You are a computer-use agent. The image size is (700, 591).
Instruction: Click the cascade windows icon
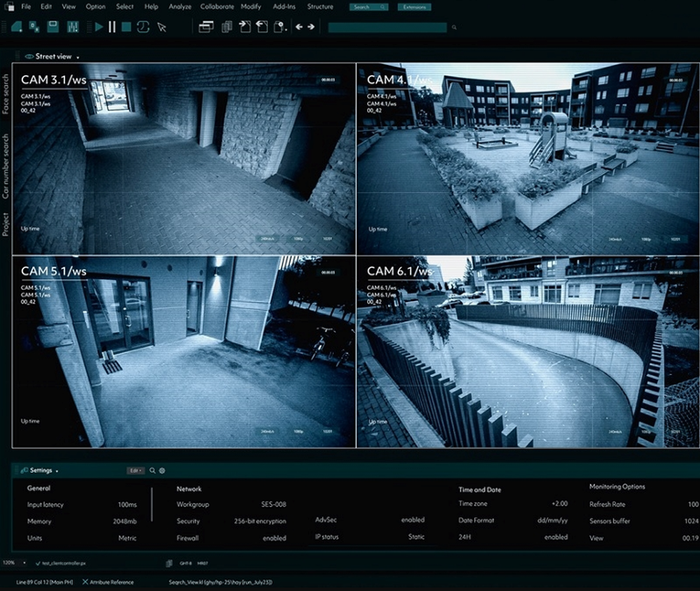coord(206,27)
